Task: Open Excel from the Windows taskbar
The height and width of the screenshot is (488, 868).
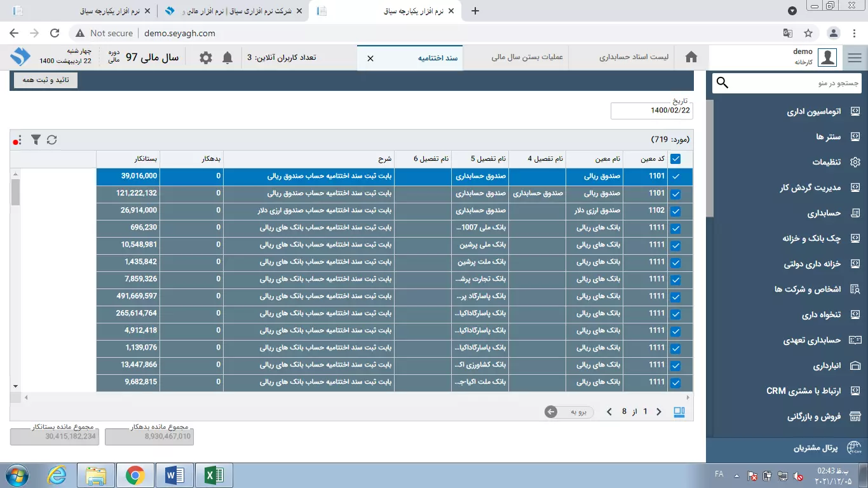Action: point(214,475)
